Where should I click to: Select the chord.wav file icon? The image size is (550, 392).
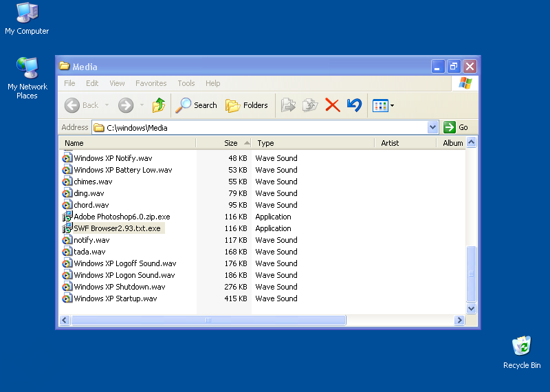click(67, 205)
